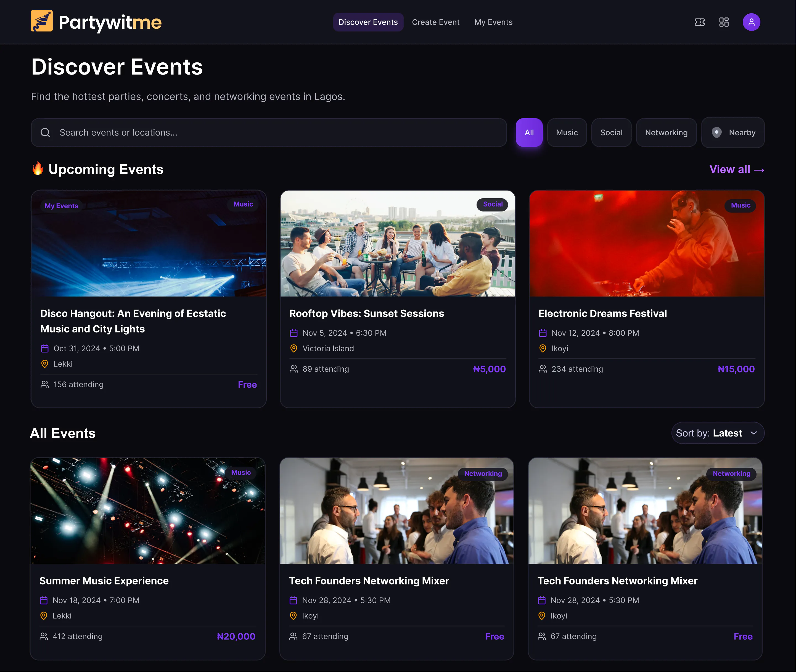Select the Social category filter

[611, 133]
